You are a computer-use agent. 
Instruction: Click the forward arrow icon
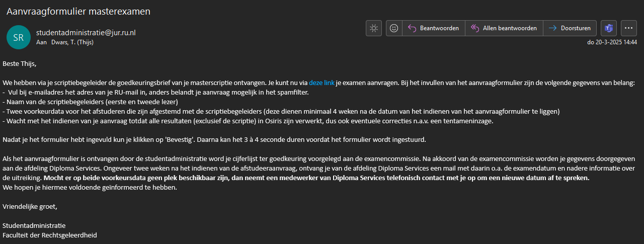[552, 28]
